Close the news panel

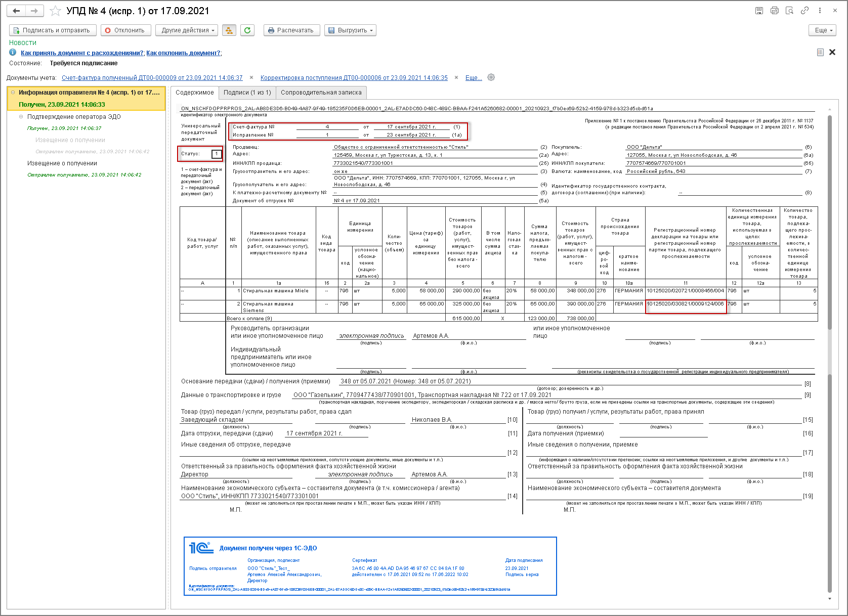832,52
